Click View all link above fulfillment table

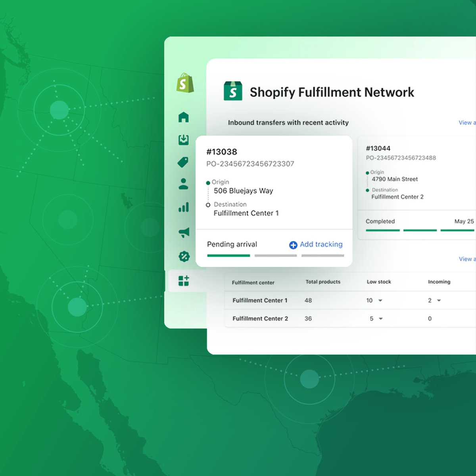click(x=467, y=259)
